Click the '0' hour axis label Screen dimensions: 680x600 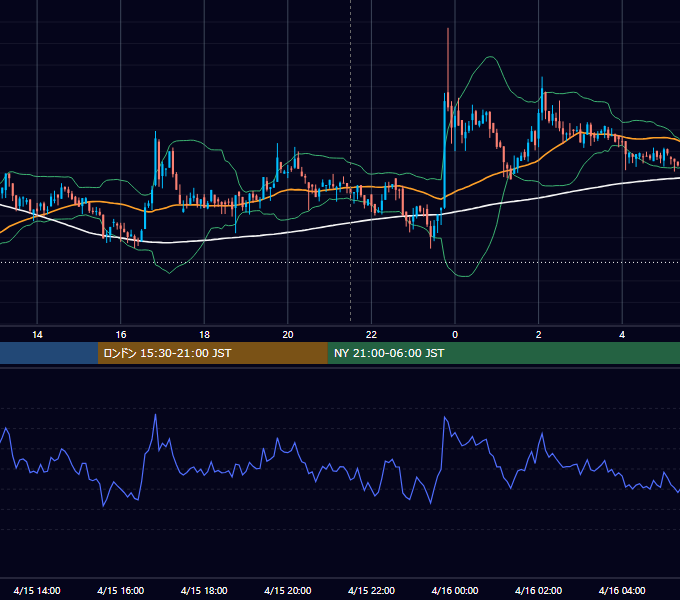455,335
